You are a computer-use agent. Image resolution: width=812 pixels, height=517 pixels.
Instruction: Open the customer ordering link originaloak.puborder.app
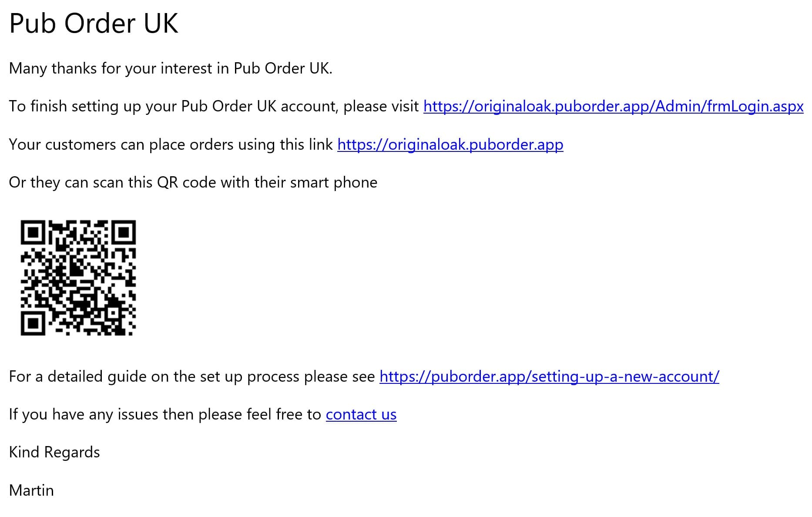[450, 144]
